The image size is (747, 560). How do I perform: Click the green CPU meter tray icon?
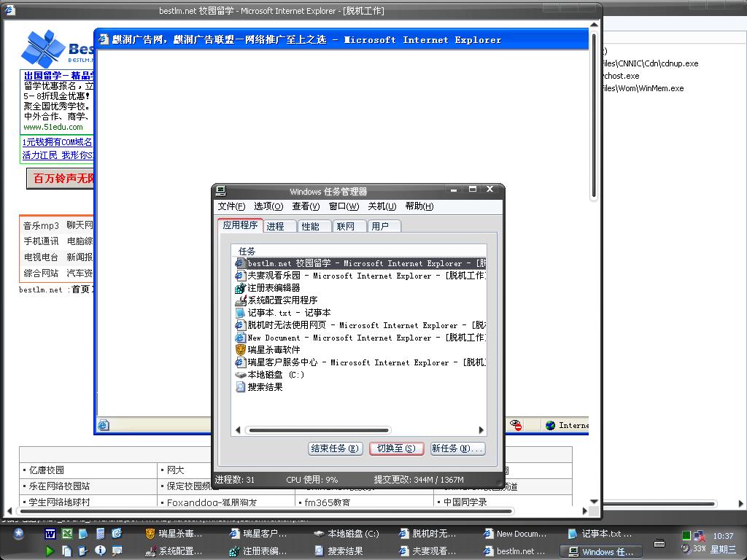coord(686,535)
